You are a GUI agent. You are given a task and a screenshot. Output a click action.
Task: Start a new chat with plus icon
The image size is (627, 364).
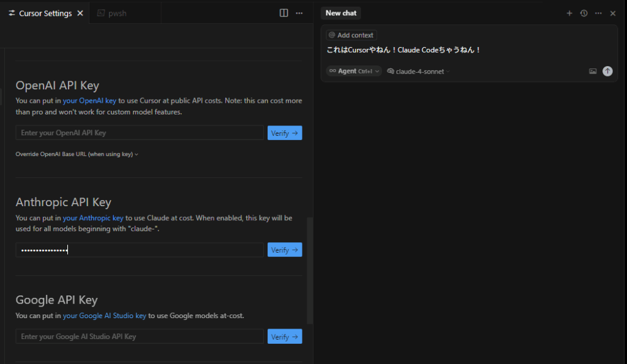pyautogui.click(x=569, y=13)
